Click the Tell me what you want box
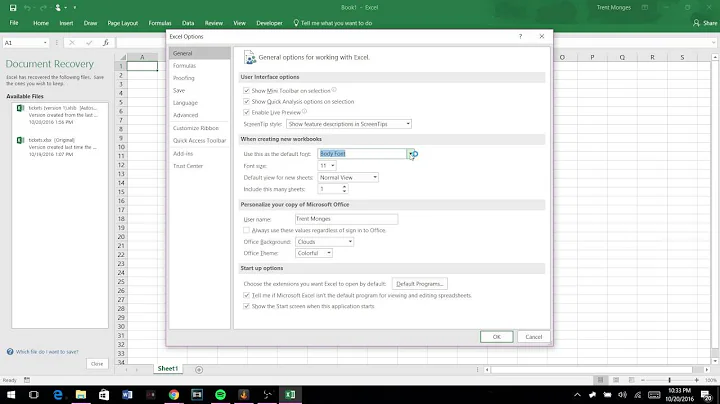 click(332, 23)
